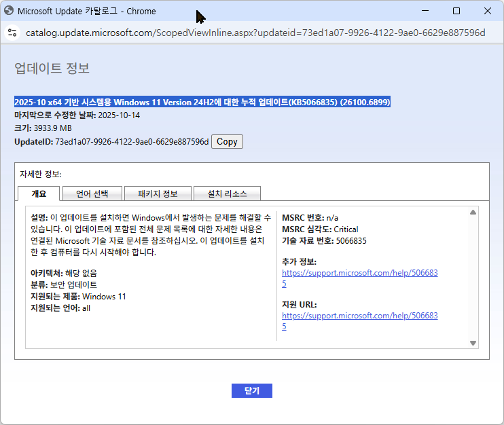Click the 아키텍처 해당 없음 text

click(64, 273)
